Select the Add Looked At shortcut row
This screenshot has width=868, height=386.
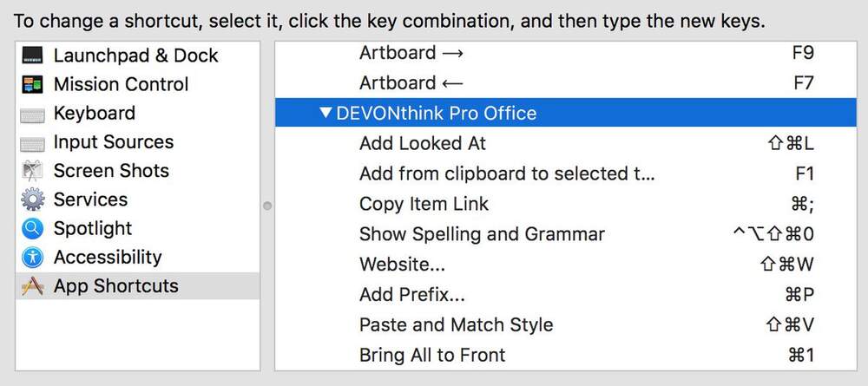pyautogui.click(x=565, y=144)
